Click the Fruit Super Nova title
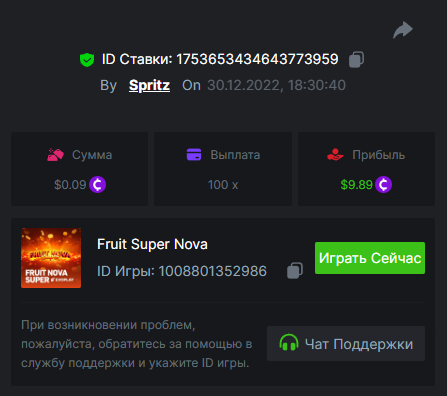 (152, 244)
